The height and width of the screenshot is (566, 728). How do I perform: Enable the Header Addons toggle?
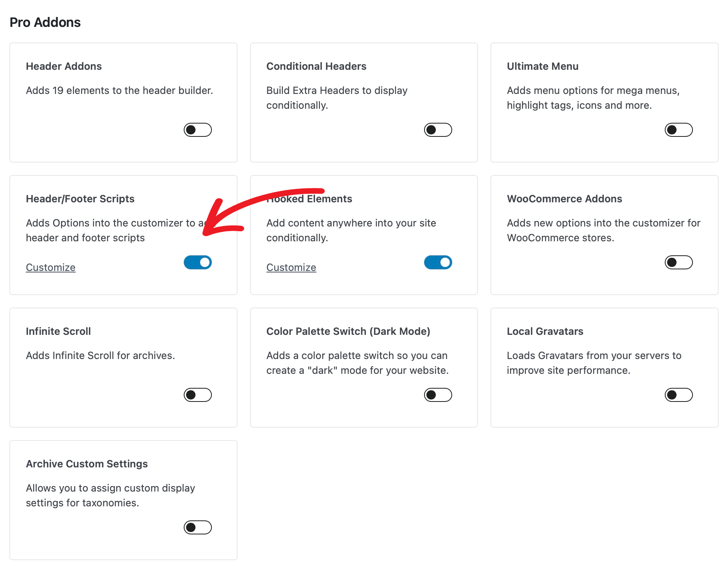pos(197,130)
